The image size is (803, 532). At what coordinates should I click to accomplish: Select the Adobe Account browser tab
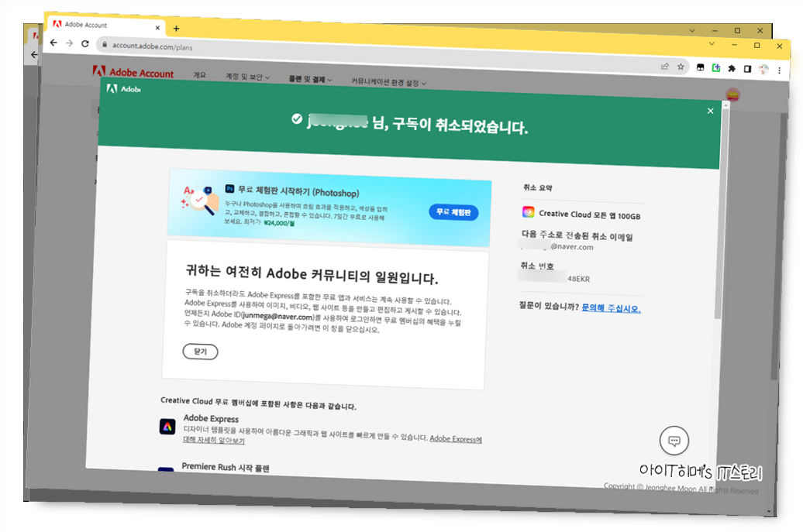point(106,25)
